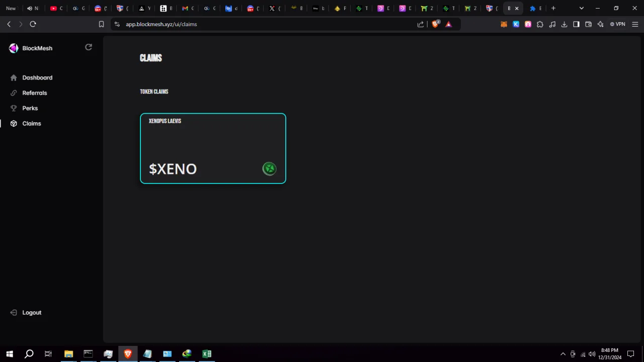The height and width of the screenshot is (362, 644).
Task: Open the media playback control icon
Action: 552,24
